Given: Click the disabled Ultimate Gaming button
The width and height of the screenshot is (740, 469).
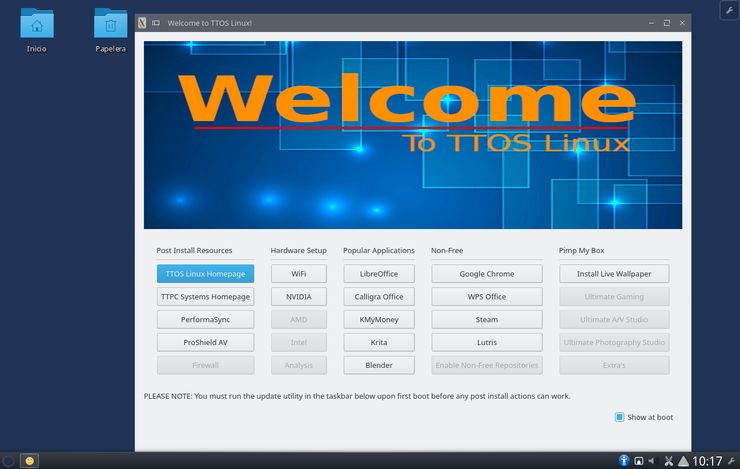Looking at the screenshot, I should pos(614,297).
